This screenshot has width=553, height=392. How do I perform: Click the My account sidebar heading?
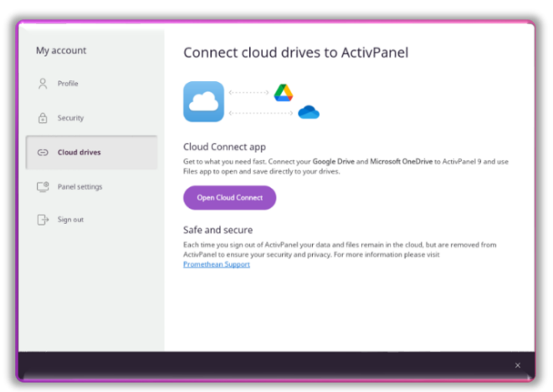point(61,51)
